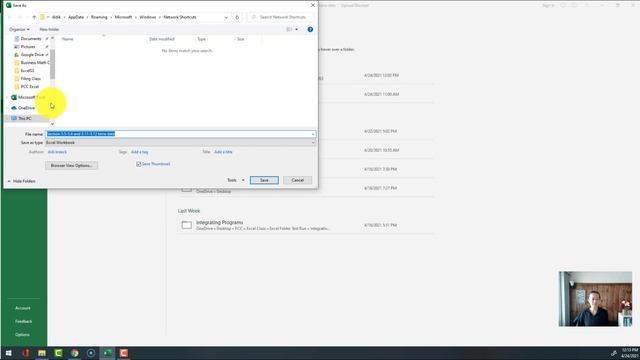Open the File name dropdown arrow

point(313,134)
